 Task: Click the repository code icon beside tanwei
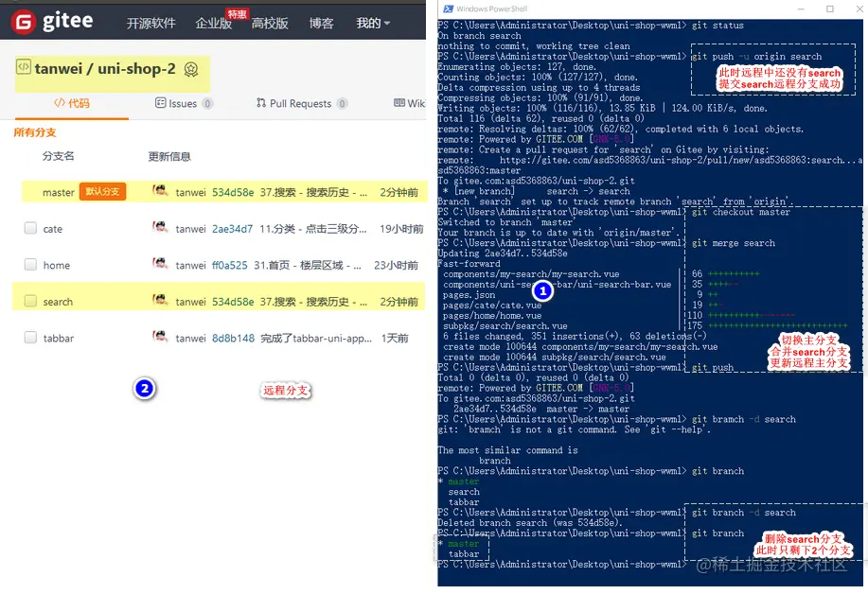tap(24, 67)
